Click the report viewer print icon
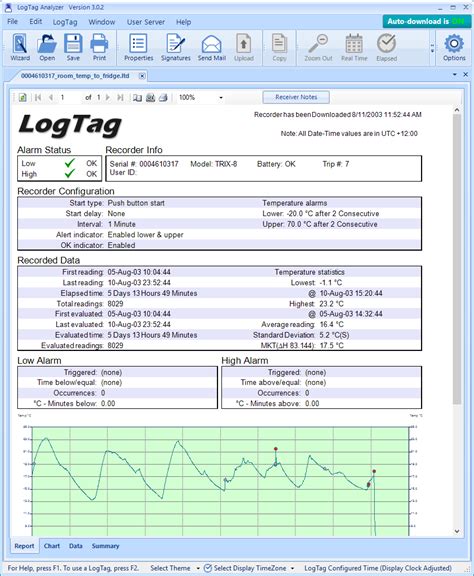The width and height of the screenshot is (474, 576). tap(163, 97)
